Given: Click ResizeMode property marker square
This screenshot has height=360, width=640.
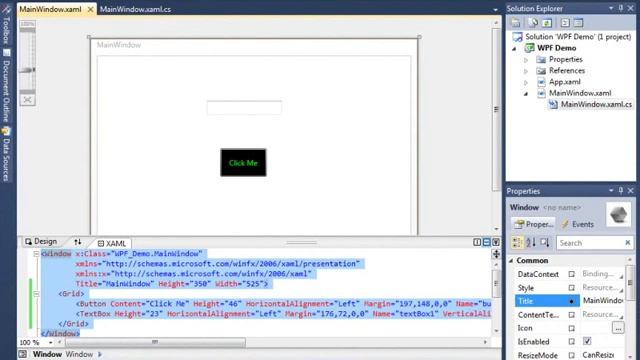Looking at the screenshot, I should pyautogui.click(x=571, y=355).
